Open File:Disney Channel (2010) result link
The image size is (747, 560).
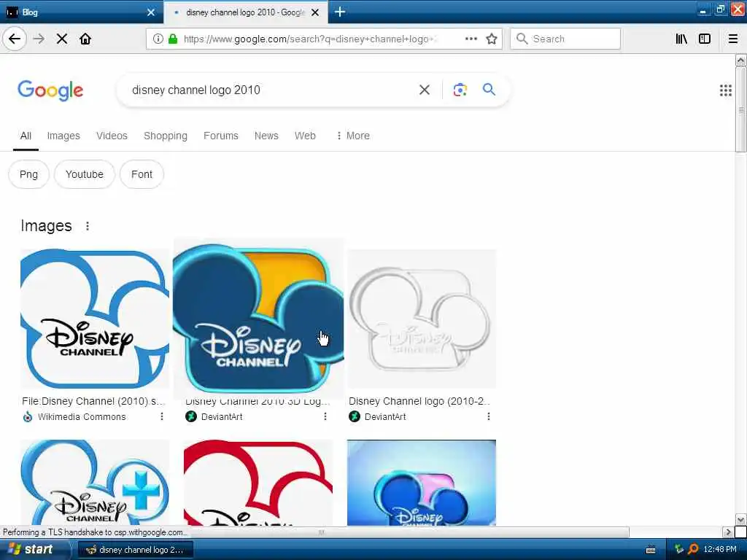click(x=93, y=401)
